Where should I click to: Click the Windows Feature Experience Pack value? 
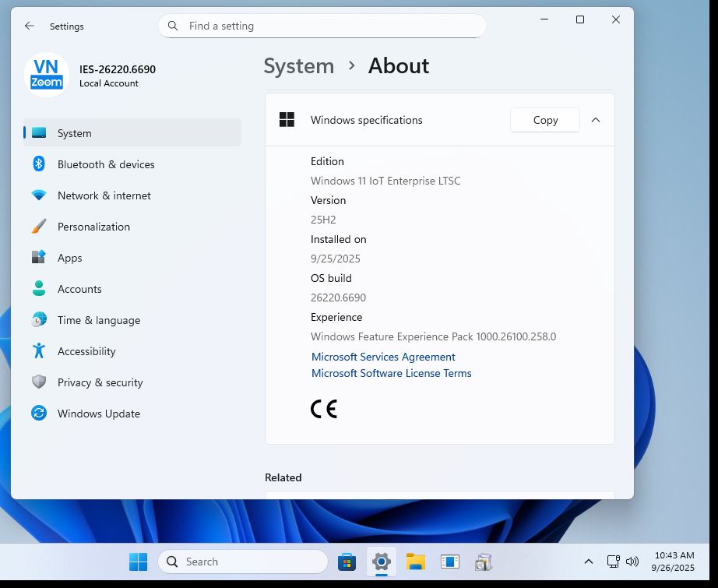[433, 336]
